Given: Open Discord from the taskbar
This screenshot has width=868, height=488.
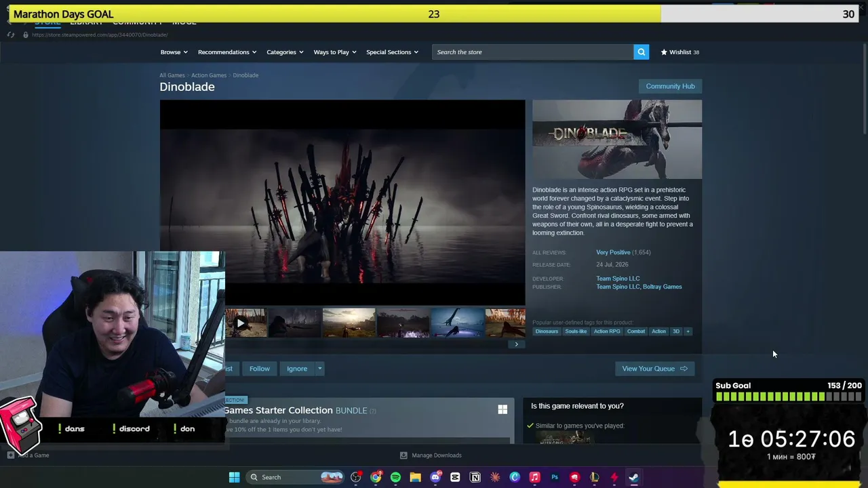Looking at the screenshot, I should 435,477.
